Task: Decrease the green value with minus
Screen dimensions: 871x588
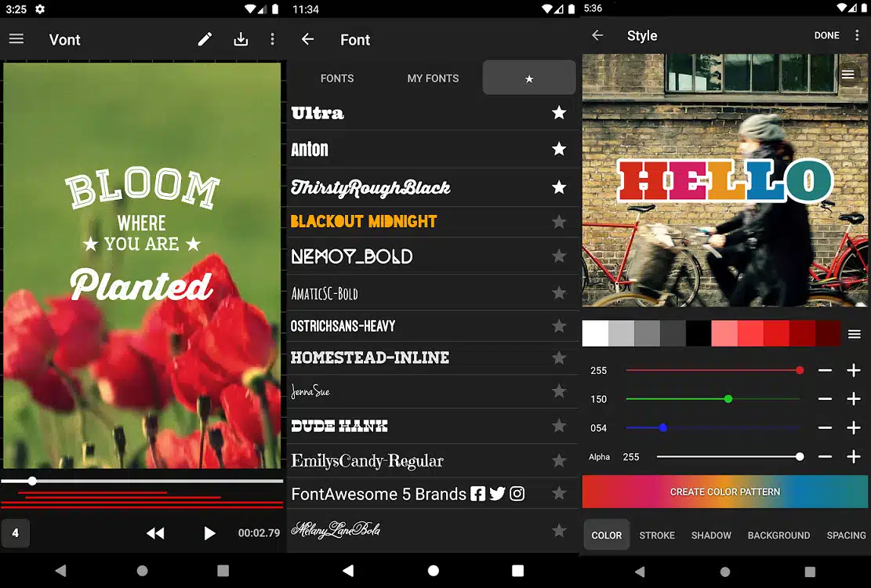Action: (825, 399)
